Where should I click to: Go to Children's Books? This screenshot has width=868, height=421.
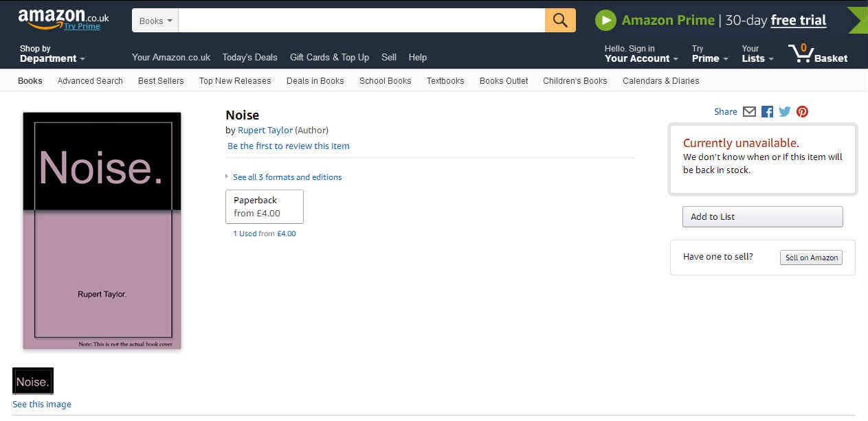click(575, 81)
